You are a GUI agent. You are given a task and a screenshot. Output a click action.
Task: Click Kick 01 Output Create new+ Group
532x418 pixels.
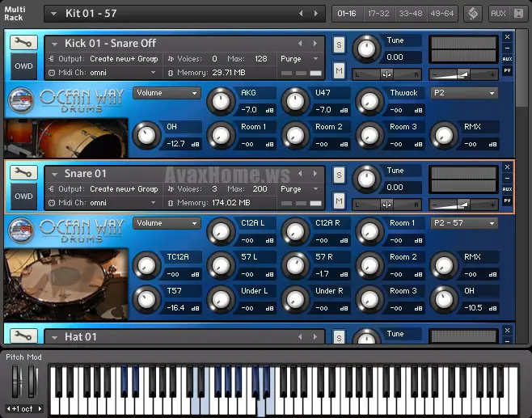pyautogui.click(x=124, y=59)
